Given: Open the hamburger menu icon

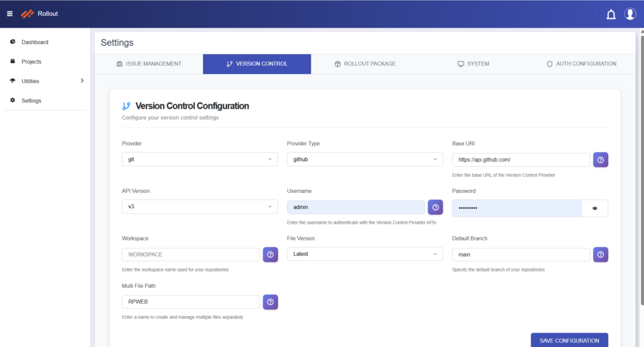Looking at the screenshot, I should pyautogui.click(x=10, y=14).
